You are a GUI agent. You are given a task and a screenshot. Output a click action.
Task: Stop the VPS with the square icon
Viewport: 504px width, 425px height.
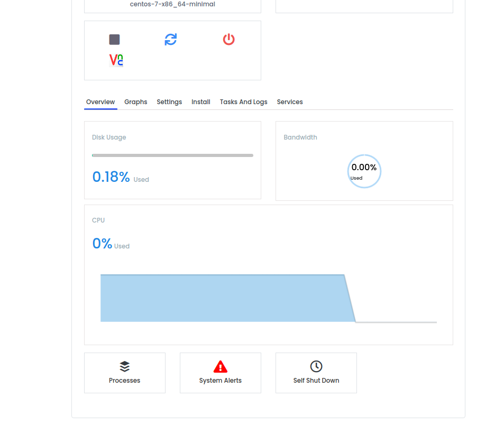(x=114, y=40)
